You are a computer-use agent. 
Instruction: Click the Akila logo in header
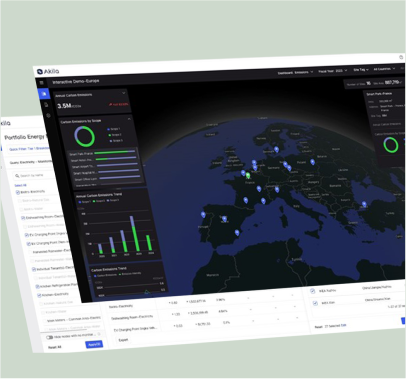coord(48,71)
